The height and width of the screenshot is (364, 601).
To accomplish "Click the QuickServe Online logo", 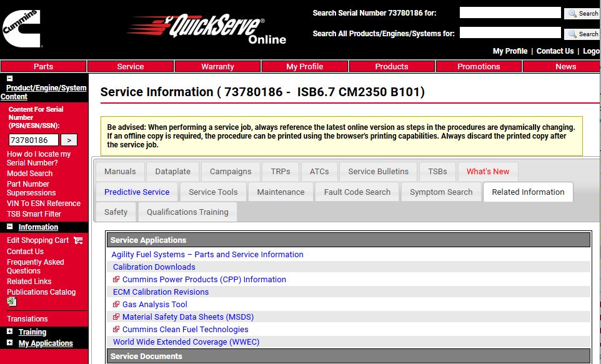I will [x=206, y=29].
